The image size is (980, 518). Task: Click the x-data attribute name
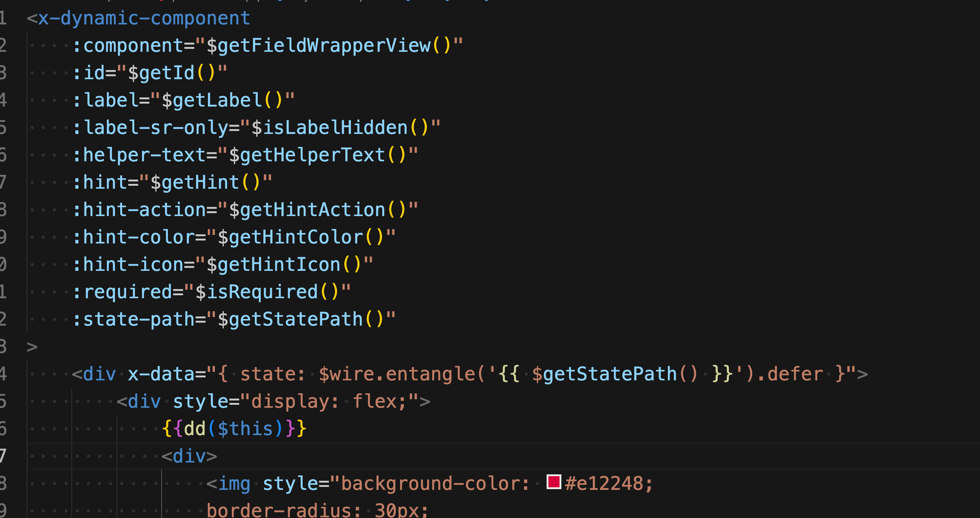point(160,374)
